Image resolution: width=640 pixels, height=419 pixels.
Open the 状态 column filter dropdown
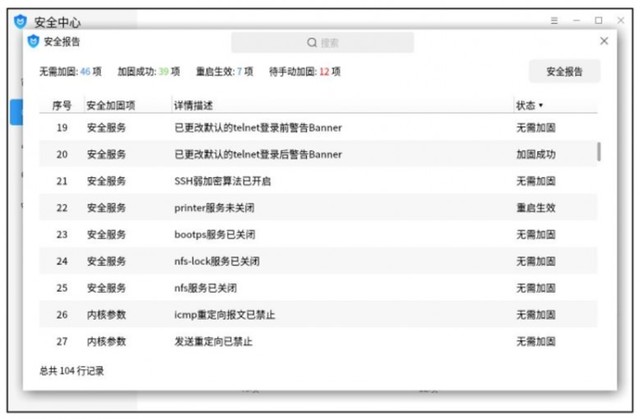coord(541,105)
